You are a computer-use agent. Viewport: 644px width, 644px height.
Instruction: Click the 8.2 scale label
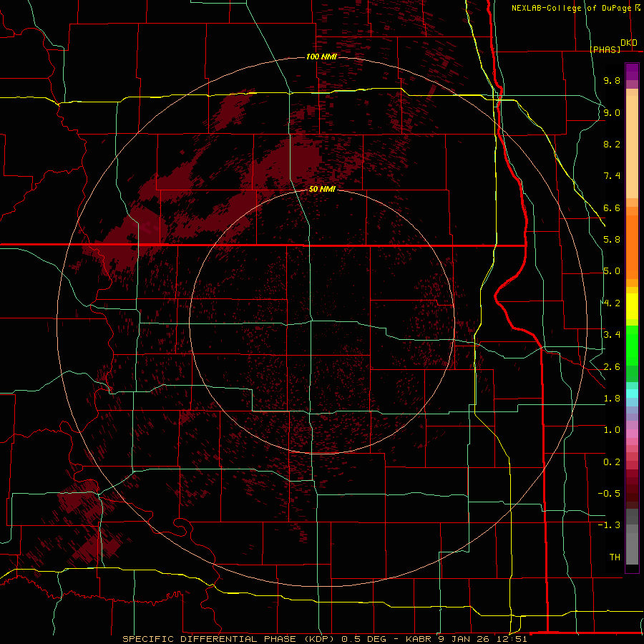(612, 144)
